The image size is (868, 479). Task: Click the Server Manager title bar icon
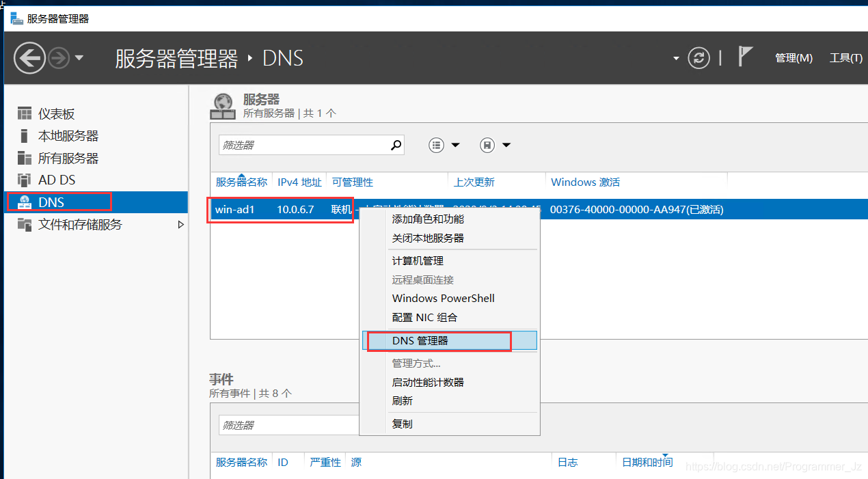pos(16,18)
